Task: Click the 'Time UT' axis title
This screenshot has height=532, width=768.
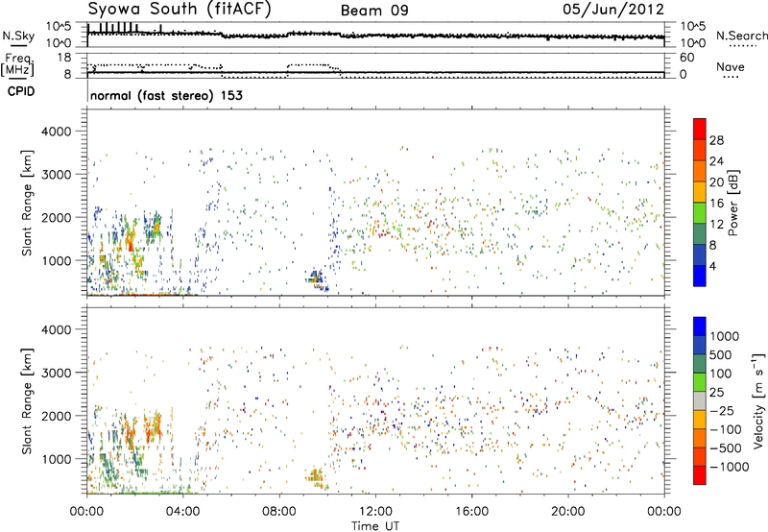Action: (375, 526)
